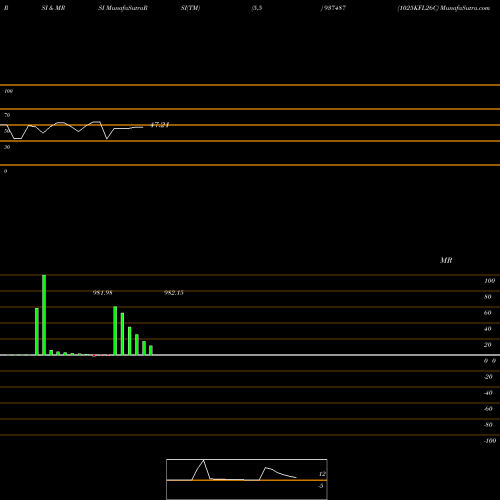Click the tallest green MR histogram bar
This screenshot has width=500, height=500.
point(44,315)
